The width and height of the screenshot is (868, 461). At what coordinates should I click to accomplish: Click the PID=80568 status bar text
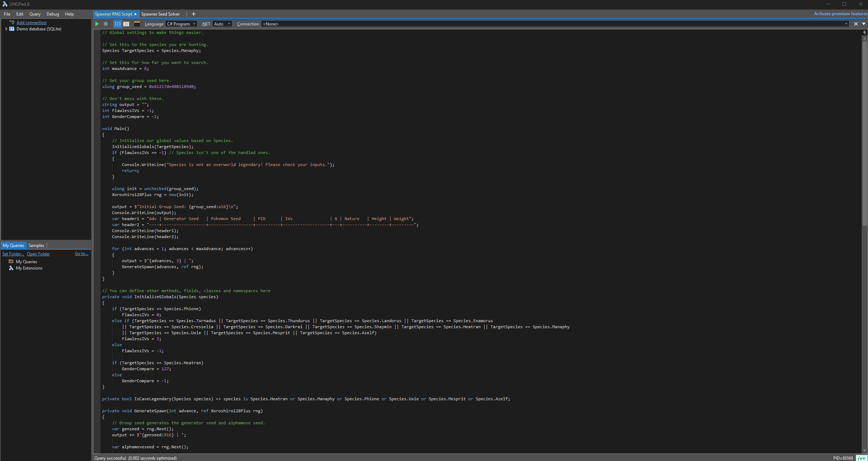point(843,458)
